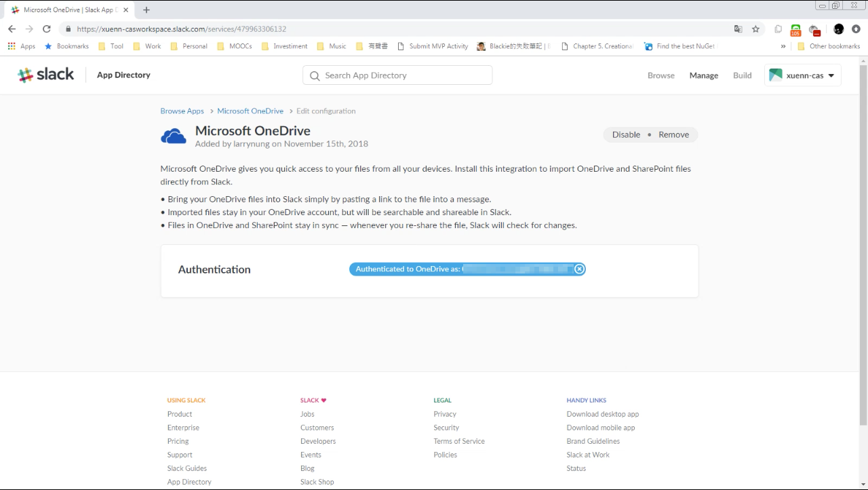The width and height of the screenshot is (868, 490).
Task: Click the browser forward arrow
Action: coord(29,29)
